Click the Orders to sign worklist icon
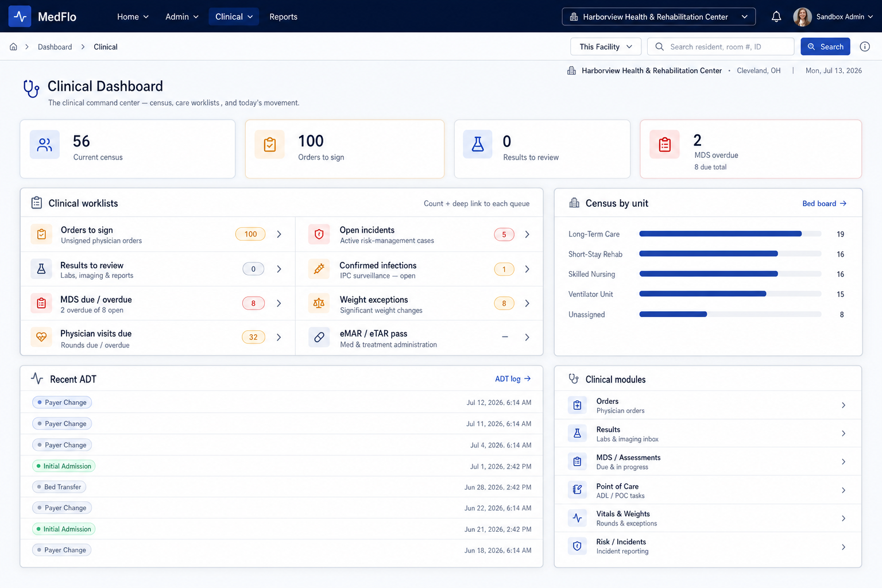The width and height of the screenshot is (882, 588). coord(41,234)
